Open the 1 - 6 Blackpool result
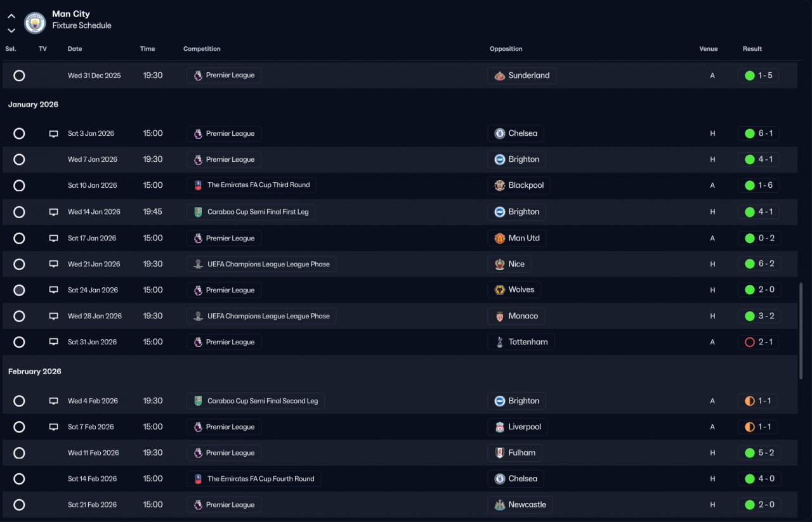This screenshot has height=522, width=812. pos(759,186)
